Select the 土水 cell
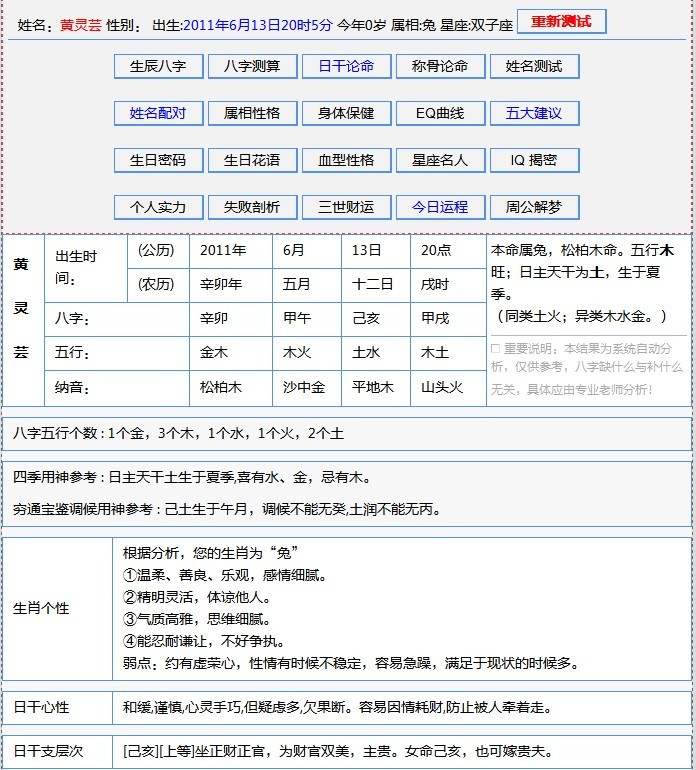The height and width of the screenshot is (770, 696). (376, 353)
